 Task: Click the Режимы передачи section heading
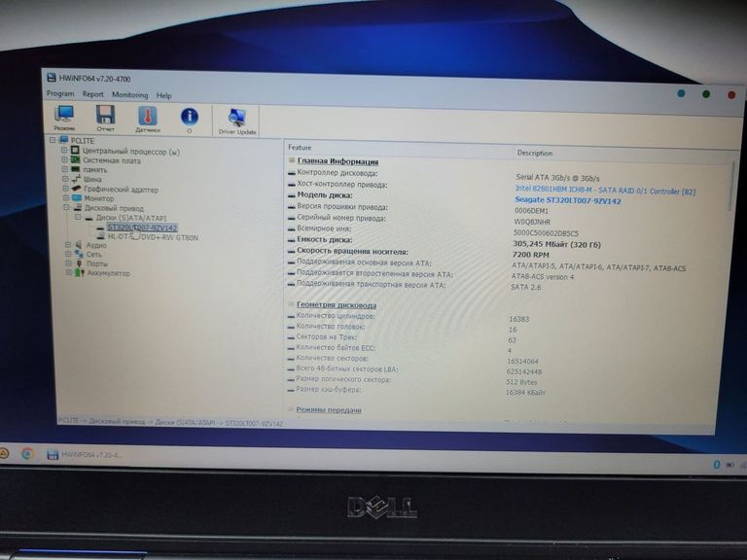(329, 409)
